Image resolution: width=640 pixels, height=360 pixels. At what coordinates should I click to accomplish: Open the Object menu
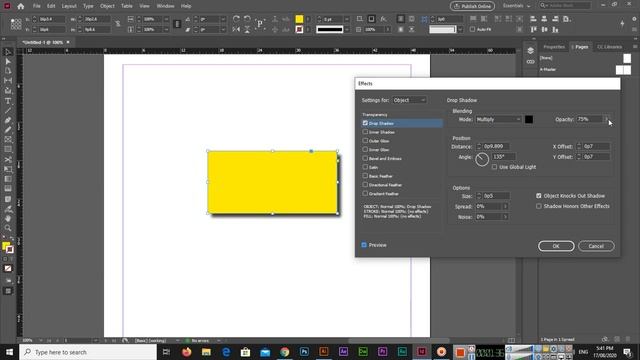pos(107,6)
